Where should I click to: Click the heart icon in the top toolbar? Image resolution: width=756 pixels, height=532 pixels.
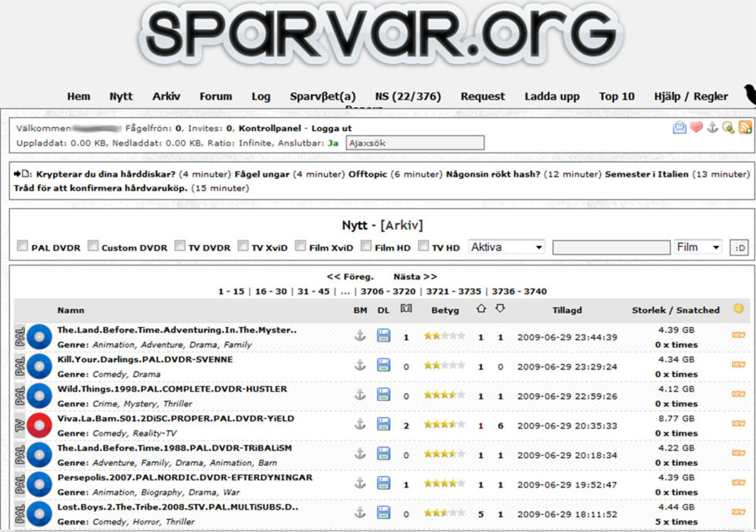(x=696, y=126)
